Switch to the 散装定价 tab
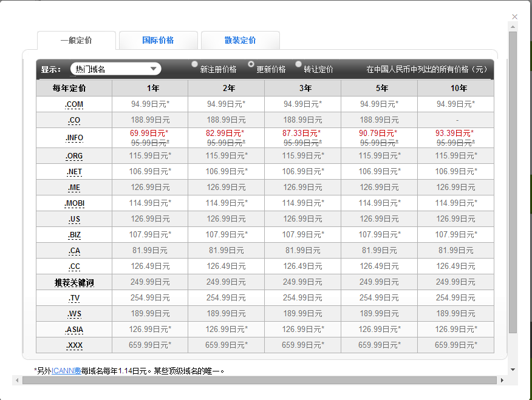This screenshot has width=532, height=400. pos(240,40)
